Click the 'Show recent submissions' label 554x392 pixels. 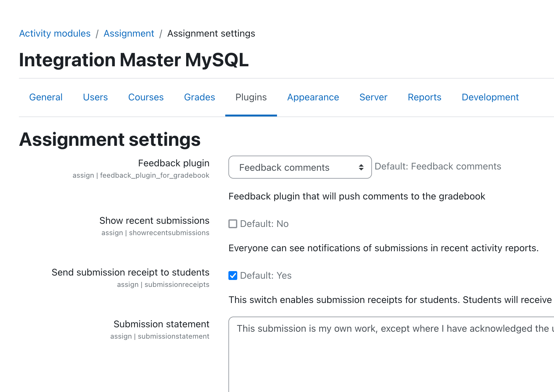point(154,221)
